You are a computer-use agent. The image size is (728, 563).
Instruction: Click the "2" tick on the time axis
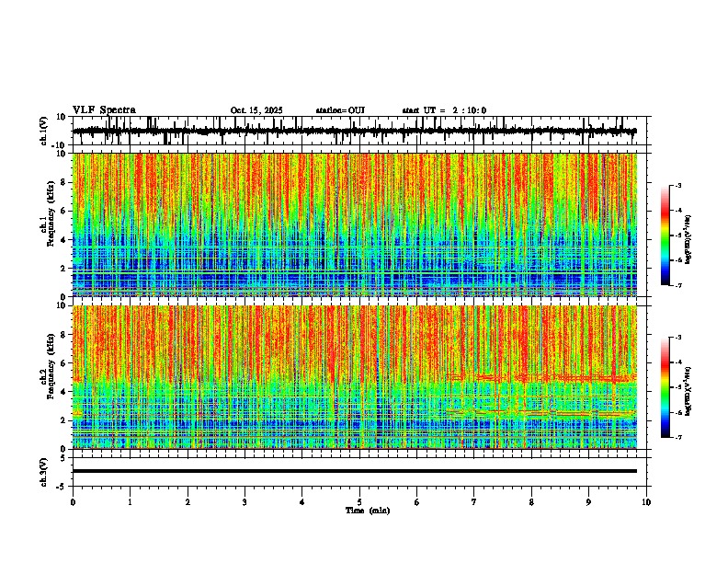pyautogui.click(x=188, y=502)
